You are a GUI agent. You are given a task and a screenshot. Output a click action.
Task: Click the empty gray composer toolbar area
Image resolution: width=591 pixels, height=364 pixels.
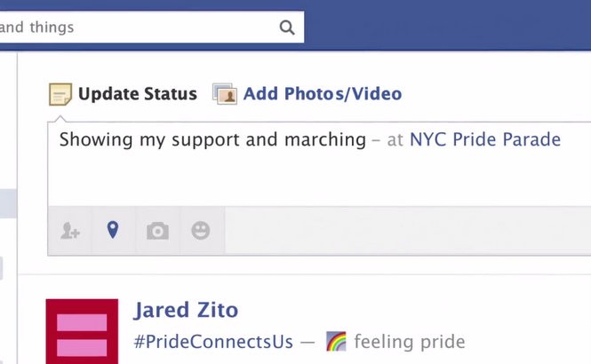tap(408, 230)
